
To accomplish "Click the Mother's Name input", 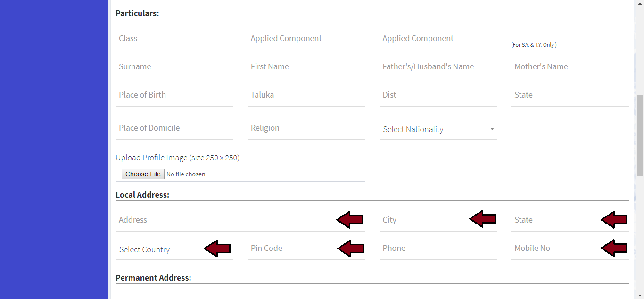I will point(570,67).
